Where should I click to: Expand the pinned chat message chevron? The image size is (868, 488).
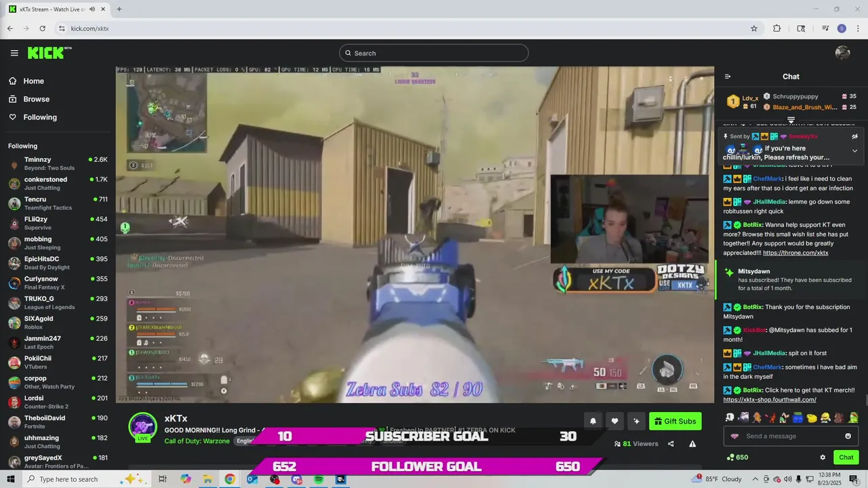pyautogui.click(x=854, y=150)
